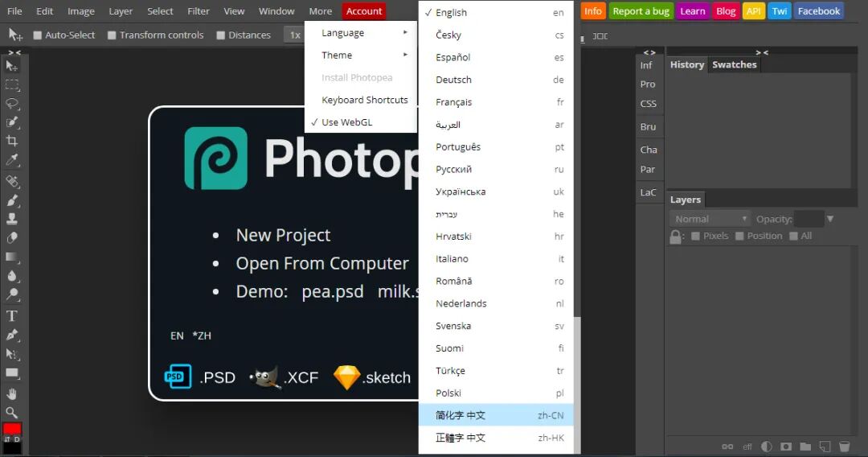Viewport: 868px width, 457px height.
Task: Click the language list scrollbar
Action: click(x=577, y=385)
